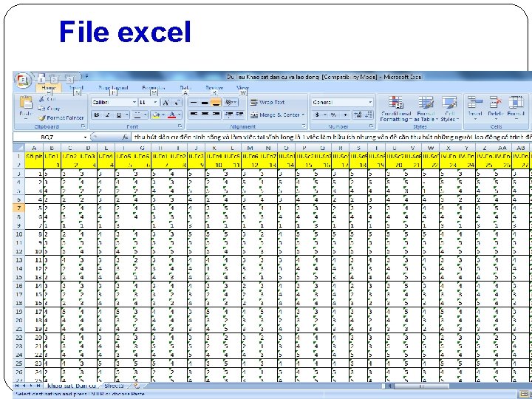Switch to the Data tab
The height and width of the screenshot is (399, 532).
click(185, 88)
